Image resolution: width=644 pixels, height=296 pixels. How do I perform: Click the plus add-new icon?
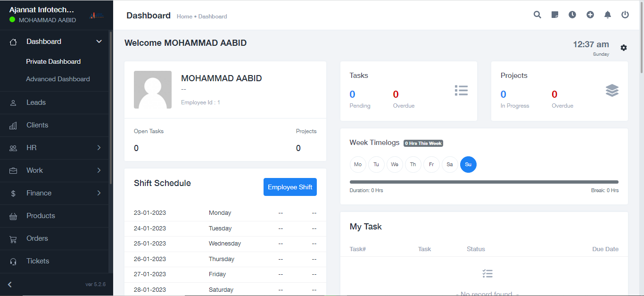click(590, 15)
